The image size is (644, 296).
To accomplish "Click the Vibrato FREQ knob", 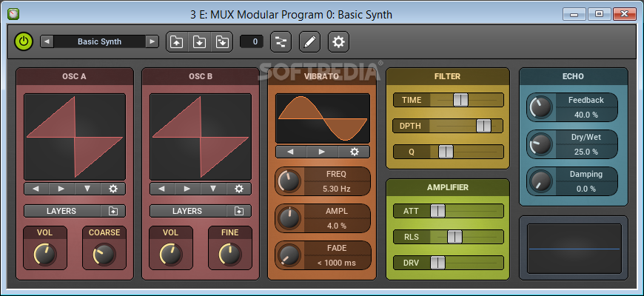I will click(x=289, y=181).
